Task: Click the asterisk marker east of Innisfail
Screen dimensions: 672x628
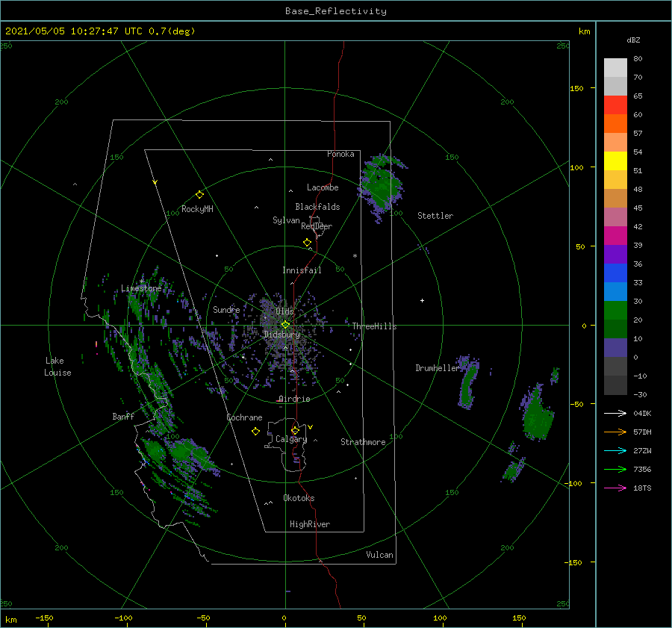Action: (355, 256)
